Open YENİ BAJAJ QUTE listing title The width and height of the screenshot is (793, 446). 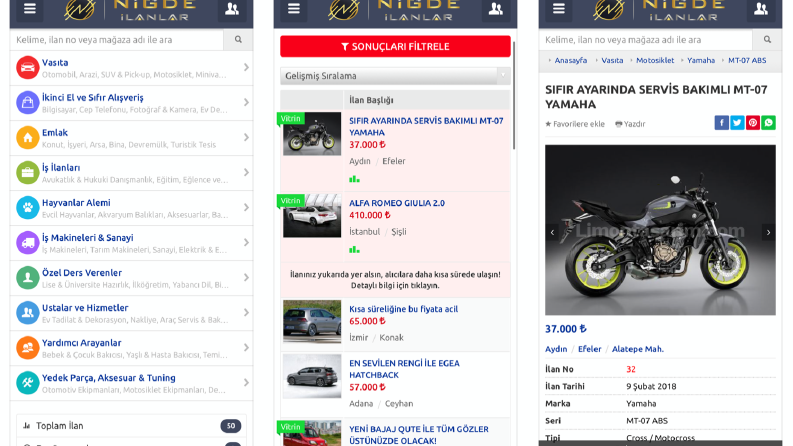tap(419, 435)
